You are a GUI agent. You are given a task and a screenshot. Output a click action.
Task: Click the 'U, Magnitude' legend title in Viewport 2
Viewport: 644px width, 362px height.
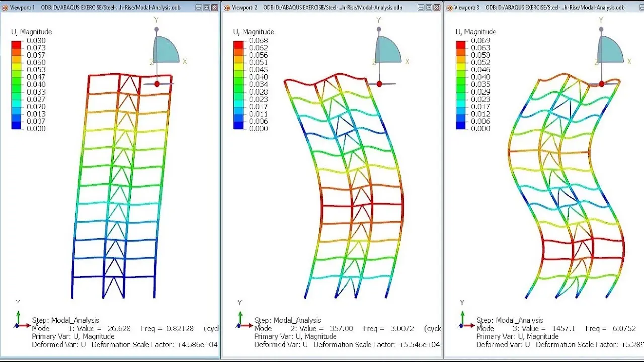click(254, 32)
